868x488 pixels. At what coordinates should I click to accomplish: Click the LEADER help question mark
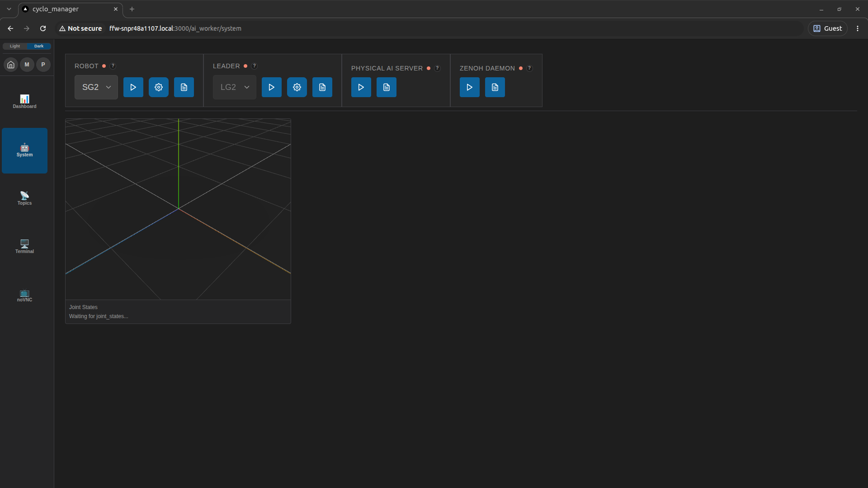click(x=255, y=66)
